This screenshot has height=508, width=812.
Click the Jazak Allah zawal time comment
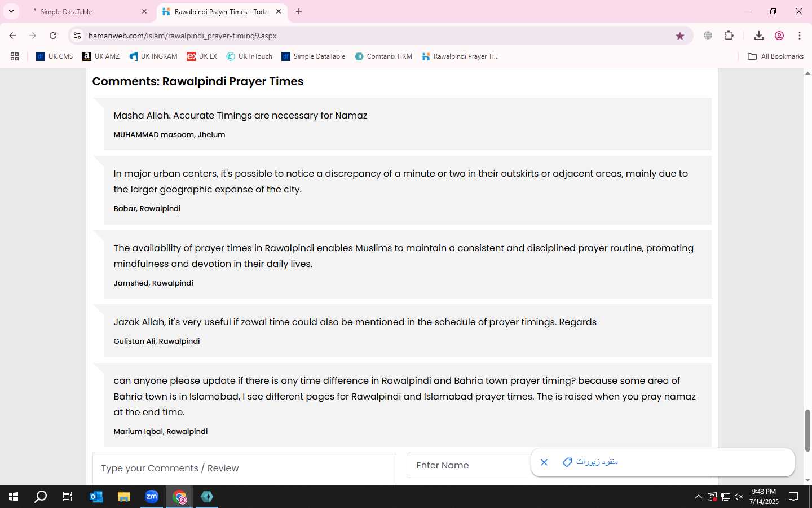click(x=355, y=322)
